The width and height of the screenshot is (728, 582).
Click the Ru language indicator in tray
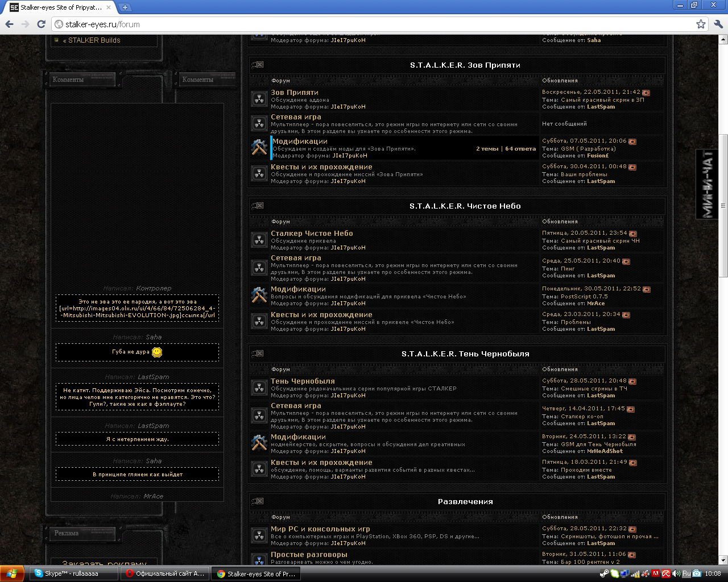pyautogui.click(x=686, y=573)
